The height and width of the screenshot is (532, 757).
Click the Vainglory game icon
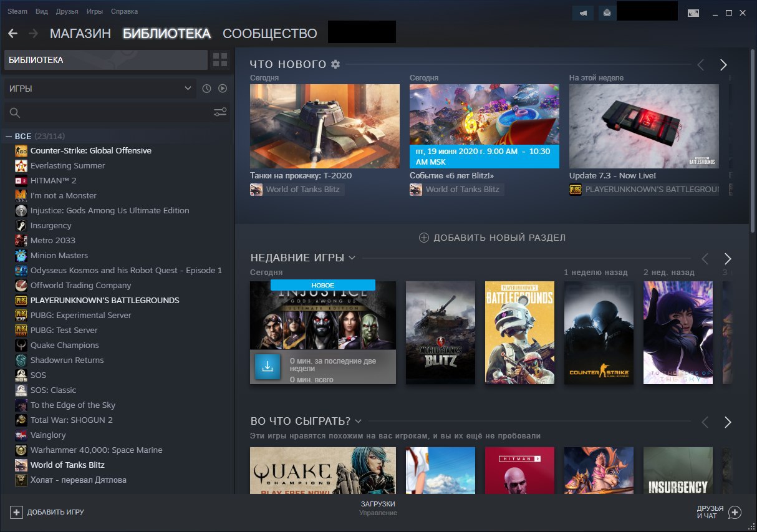coord(21,435)
